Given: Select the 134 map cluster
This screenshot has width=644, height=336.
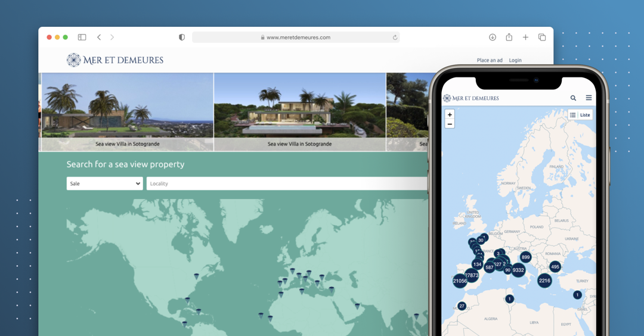Looking at the screenshot, I should coord(477,264).
